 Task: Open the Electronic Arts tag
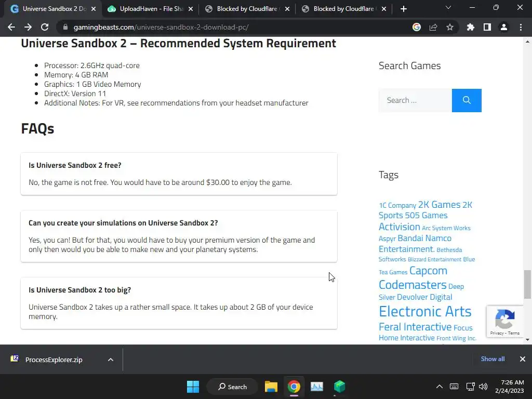[x=425, y=312]
